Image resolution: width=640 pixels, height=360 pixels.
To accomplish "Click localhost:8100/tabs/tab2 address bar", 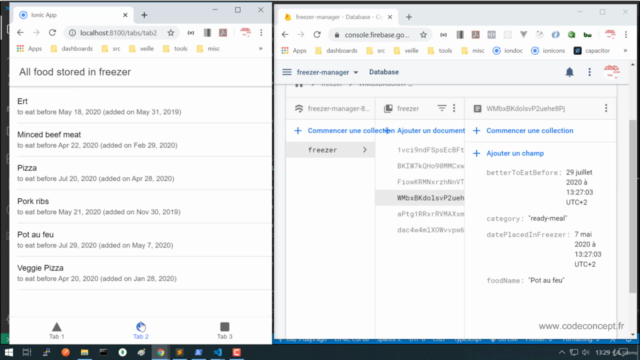I will point(118,33).
